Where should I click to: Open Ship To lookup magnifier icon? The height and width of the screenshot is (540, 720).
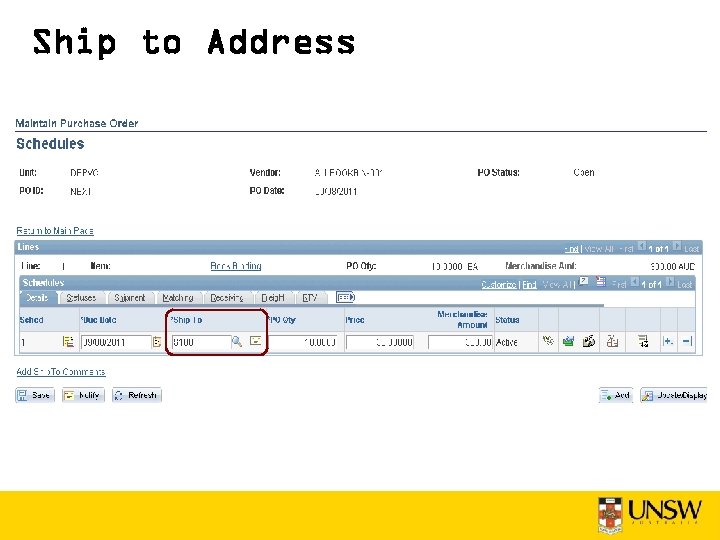pyautogui.click(x=236, y=341)
